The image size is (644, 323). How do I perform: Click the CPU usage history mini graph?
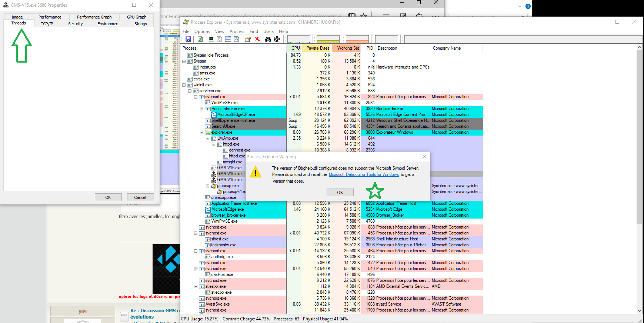tap(299, 39)
